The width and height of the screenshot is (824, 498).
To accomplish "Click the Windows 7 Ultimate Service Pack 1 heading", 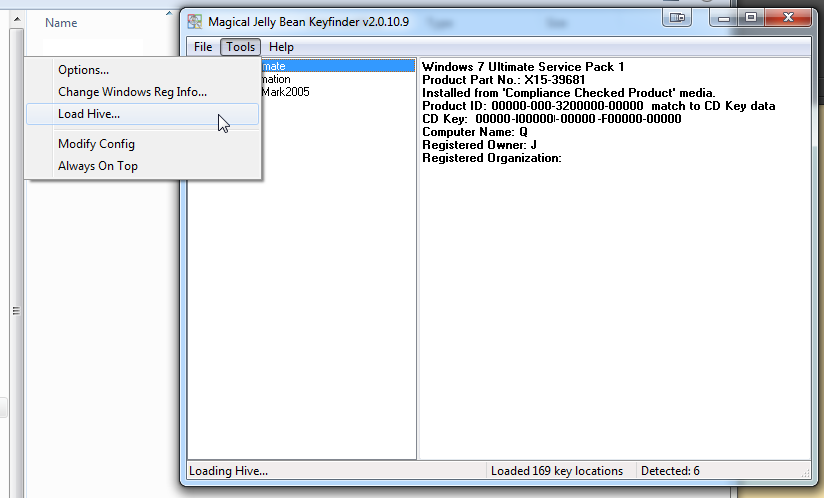I will point(523,67).
